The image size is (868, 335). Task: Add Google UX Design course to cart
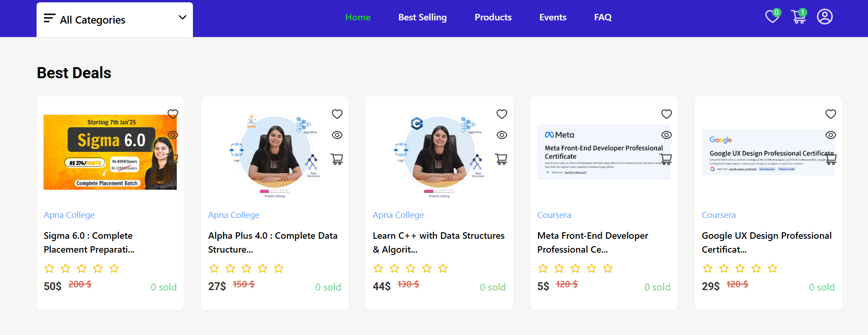831,159
